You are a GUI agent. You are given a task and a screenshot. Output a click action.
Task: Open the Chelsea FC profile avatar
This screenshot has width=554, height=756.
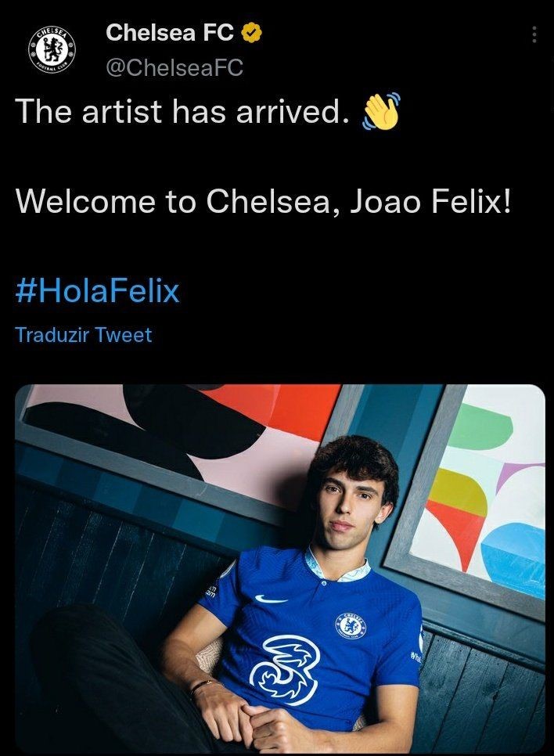(52, 50)
